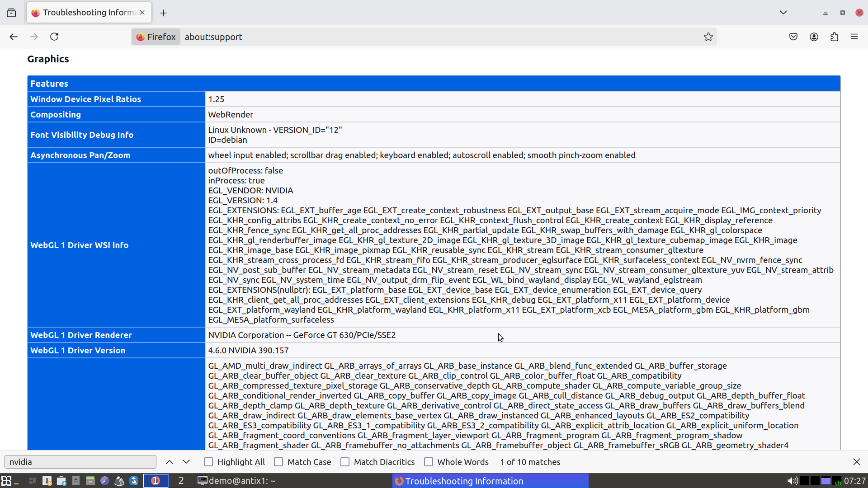Close the find bar

pos(857,462)
